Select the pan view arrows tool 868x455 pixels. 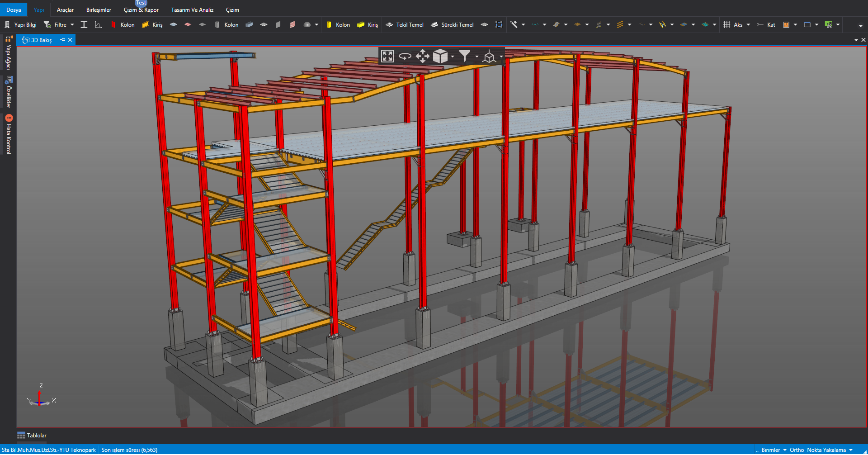[422, 56]
